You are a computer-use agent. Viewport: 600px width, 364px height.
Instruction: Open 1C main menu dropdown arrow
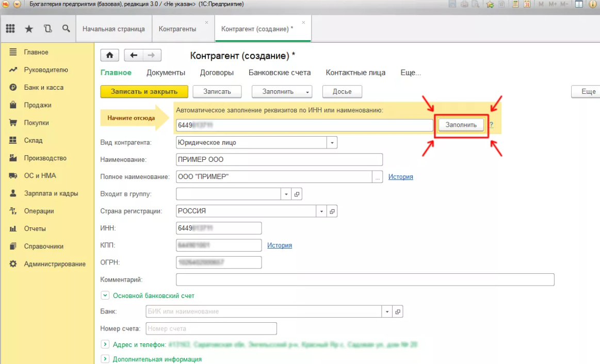point(17,4)
